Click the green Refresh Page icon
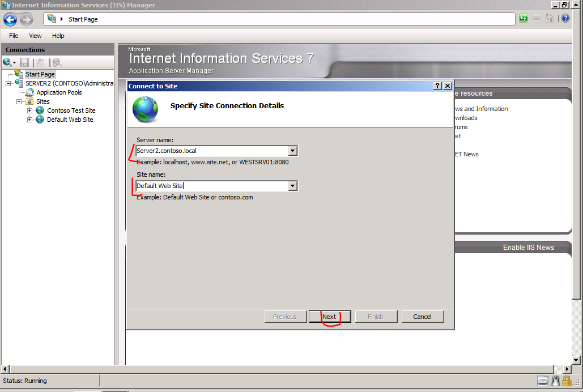This screenshot has width=583, height=392. 524,18
